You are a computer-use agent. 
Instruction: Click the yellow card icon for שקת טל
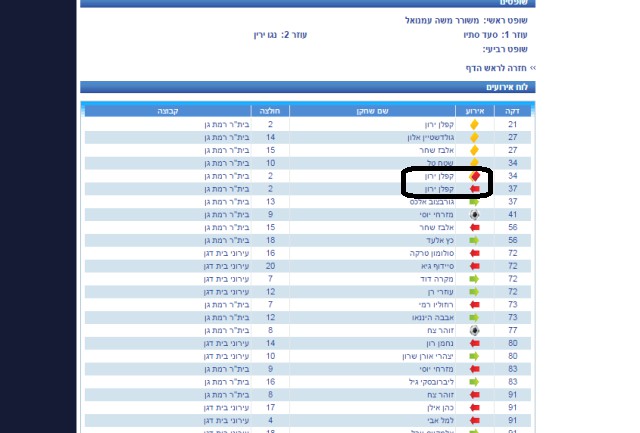(474, 163)
